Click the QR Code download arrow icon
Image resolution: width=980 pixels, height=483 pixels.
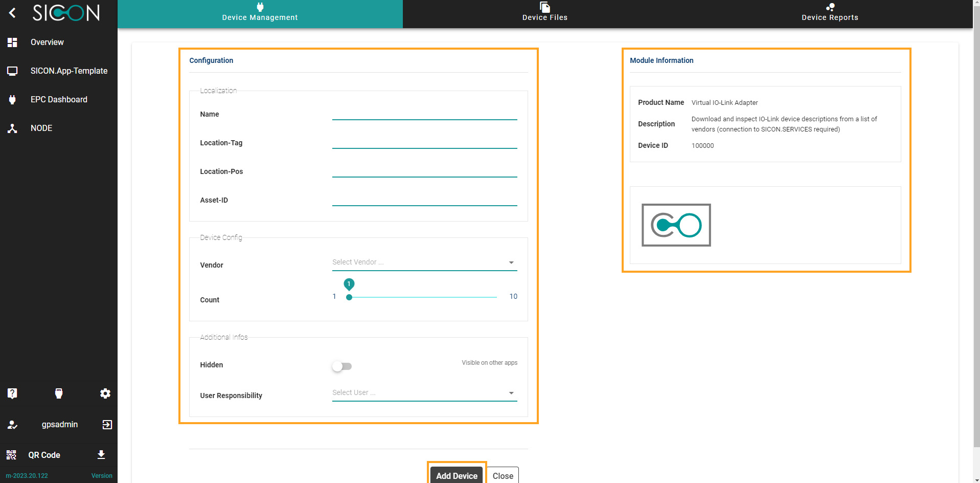click(x=101, y=455)
